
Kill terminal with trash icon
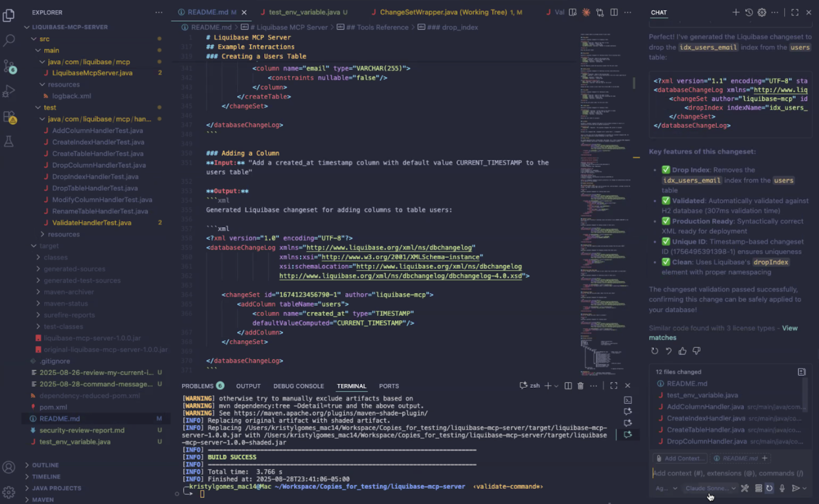(x=580, y=386)
